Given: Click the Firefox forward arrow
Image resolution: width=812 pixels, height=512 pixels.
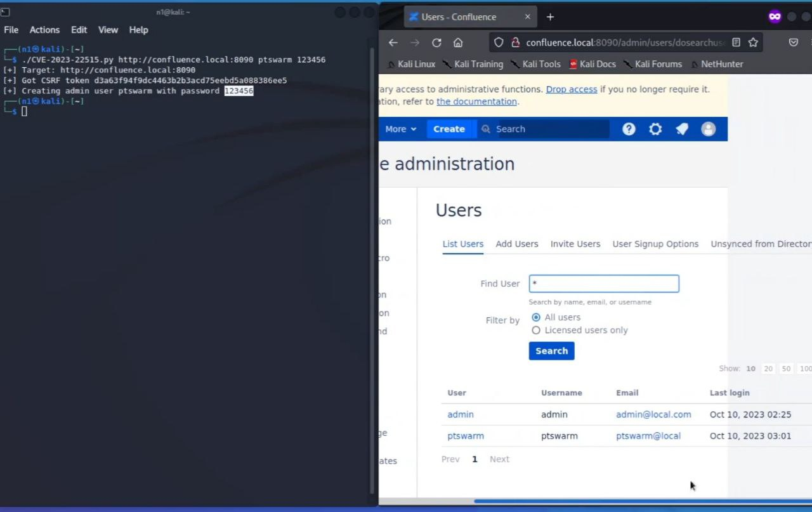Looking at the screenshot, I should coord(415,43).
